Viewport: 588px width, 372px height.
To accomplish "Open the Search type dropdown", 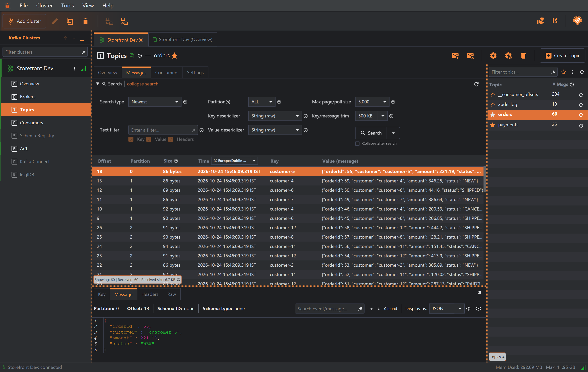I will [x=155, y=102].
